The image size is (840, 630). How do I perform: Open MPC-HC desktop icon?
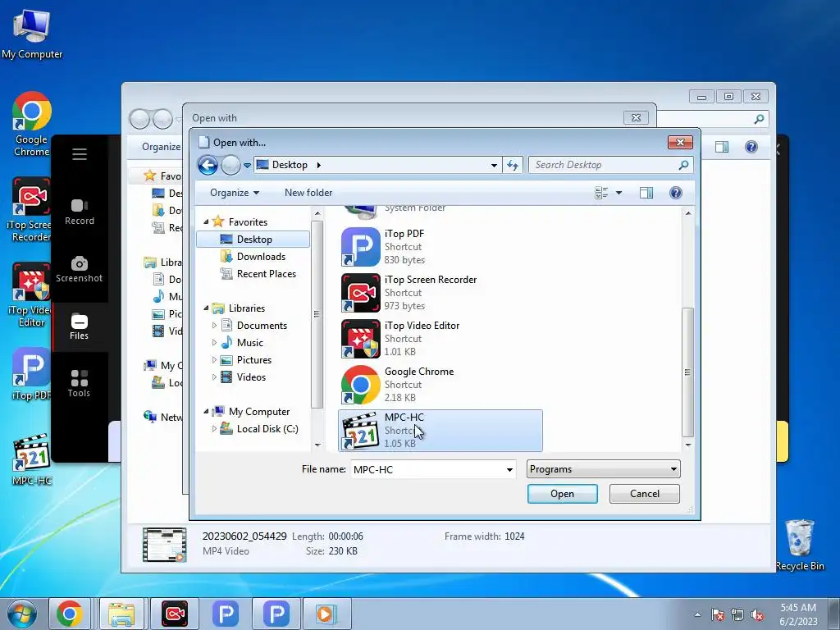[x=32, y=459]
